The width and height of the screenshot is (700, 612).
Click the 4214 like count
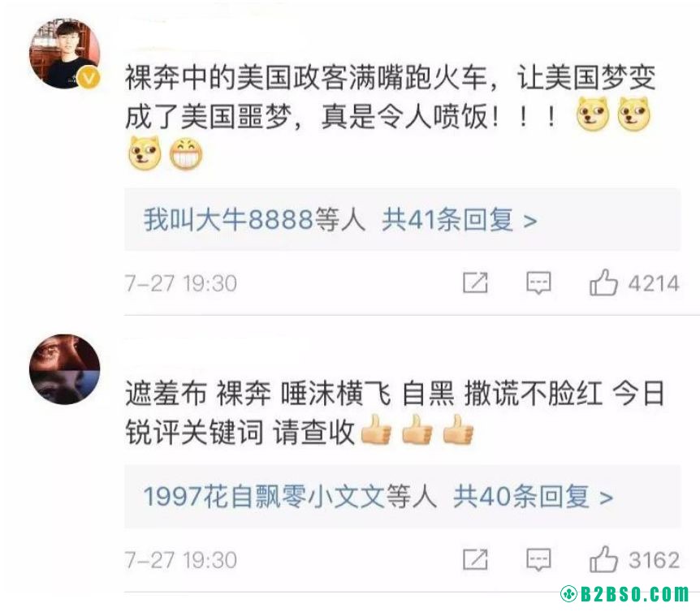coord(654,284)
